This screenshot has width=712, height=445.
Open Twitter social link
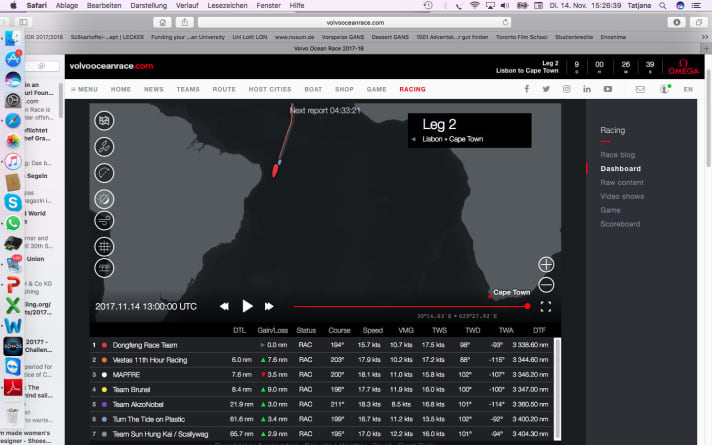[x=546, y=89]
